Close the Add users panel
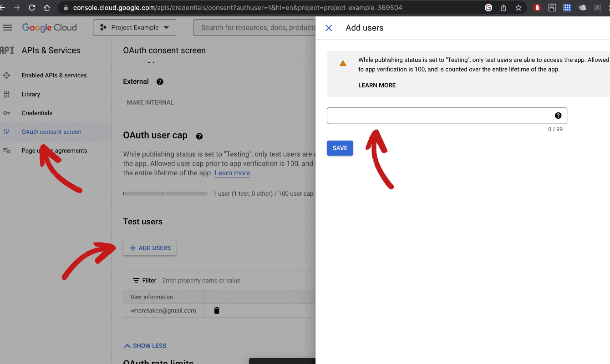 pos(329,28)
